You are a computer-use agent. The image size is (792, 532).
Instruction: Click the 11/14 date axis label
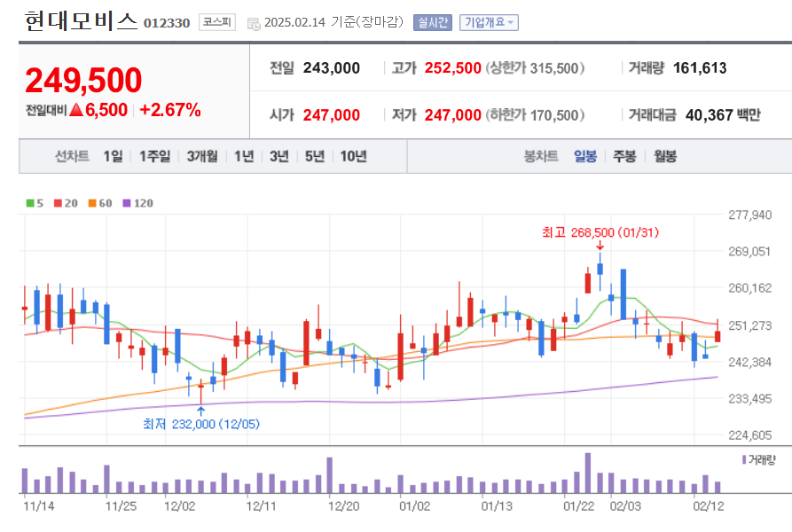[38, 506]
